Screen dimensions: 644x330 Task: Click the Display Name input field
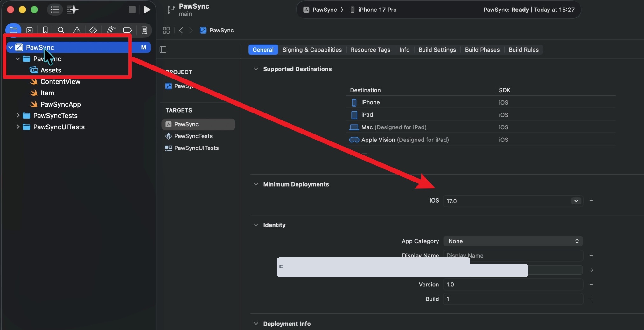[x=513, y=256]
